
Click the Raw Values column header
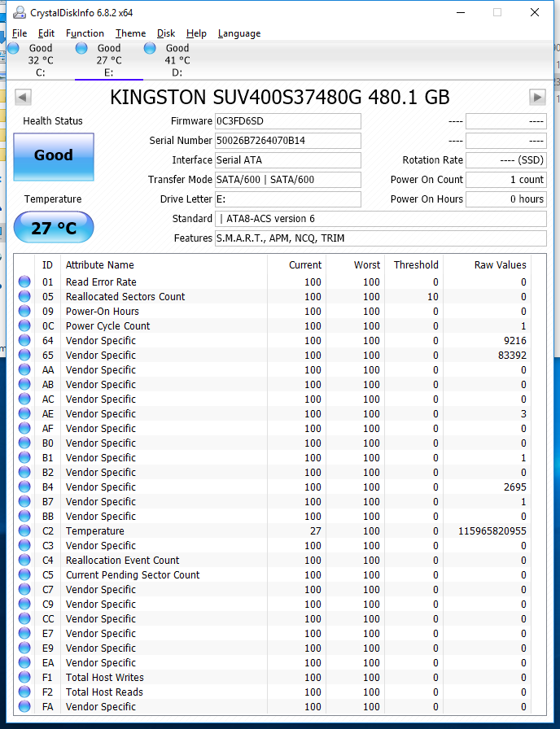(x=500, y=265)
